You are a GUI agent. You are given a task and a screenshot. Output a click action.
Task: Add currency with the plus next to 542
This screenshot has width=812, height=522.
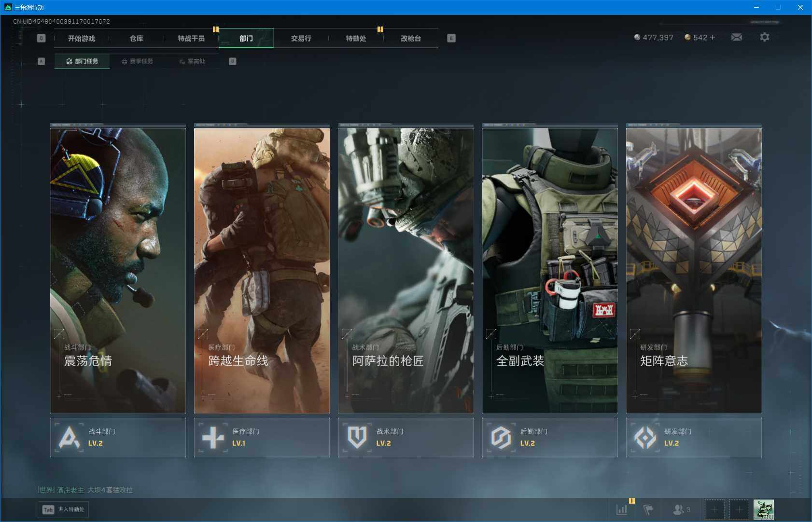pos(713,37)
